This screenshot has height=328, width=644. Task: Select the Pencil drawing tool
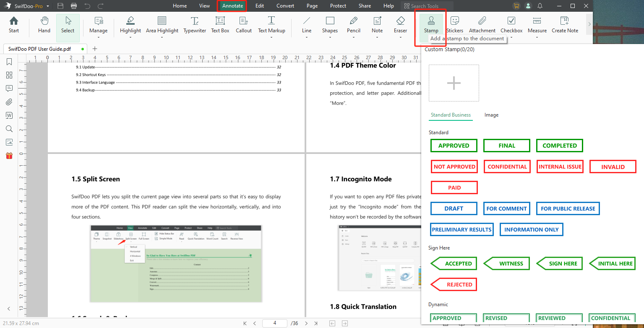354,25
